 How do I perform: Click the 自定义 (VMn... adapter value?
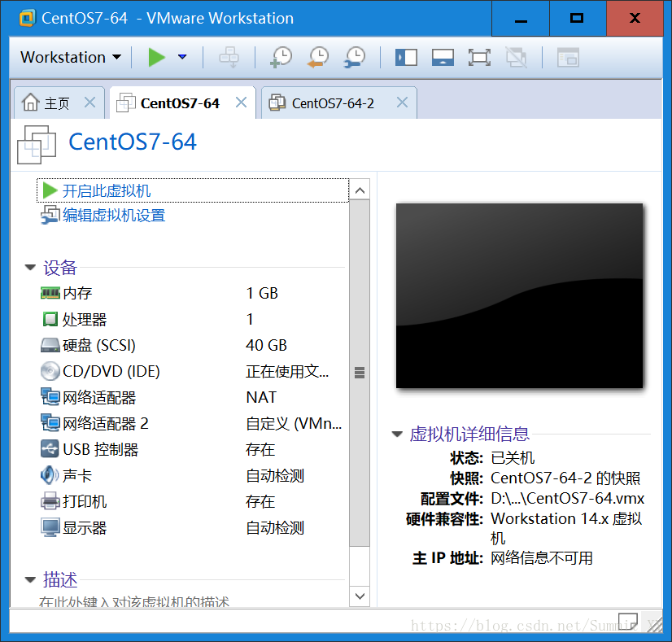294,423
